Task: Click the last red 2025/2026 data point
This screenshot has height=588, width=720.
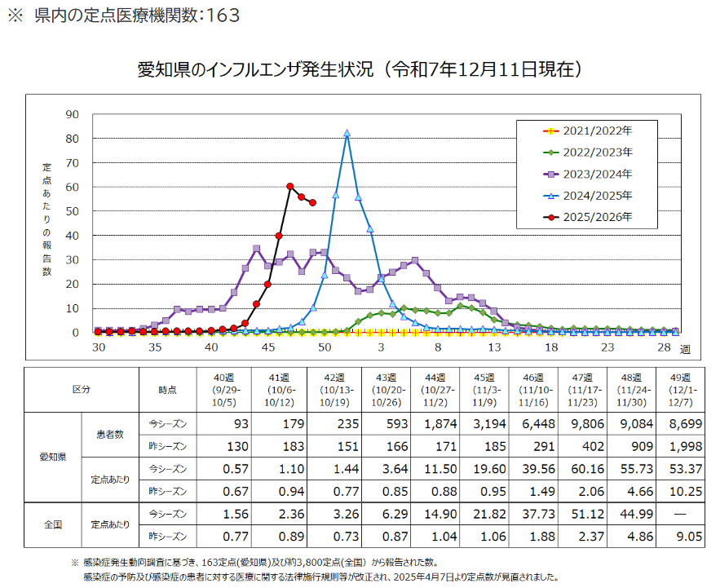Action: pos(313,203)
